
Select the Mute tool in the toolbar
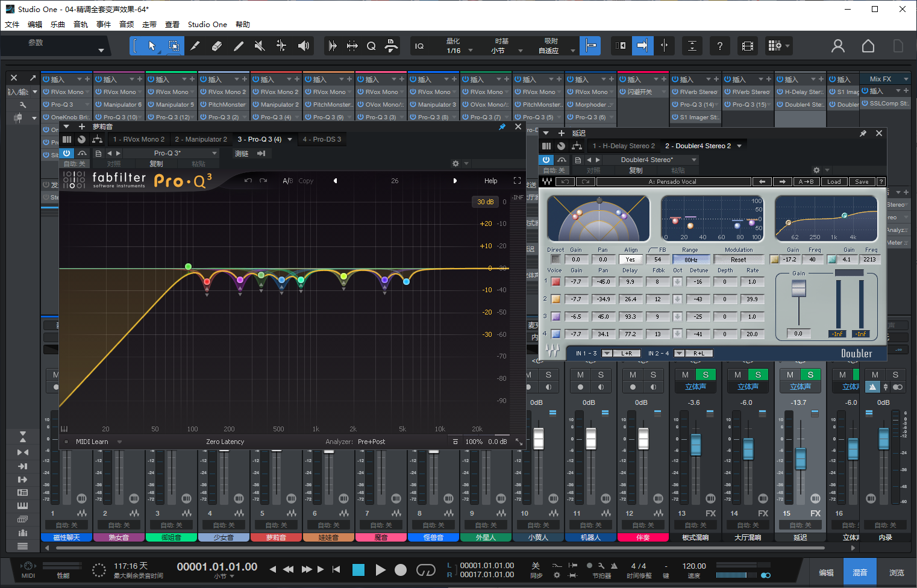pyautogui.click(x=260, y=46)
